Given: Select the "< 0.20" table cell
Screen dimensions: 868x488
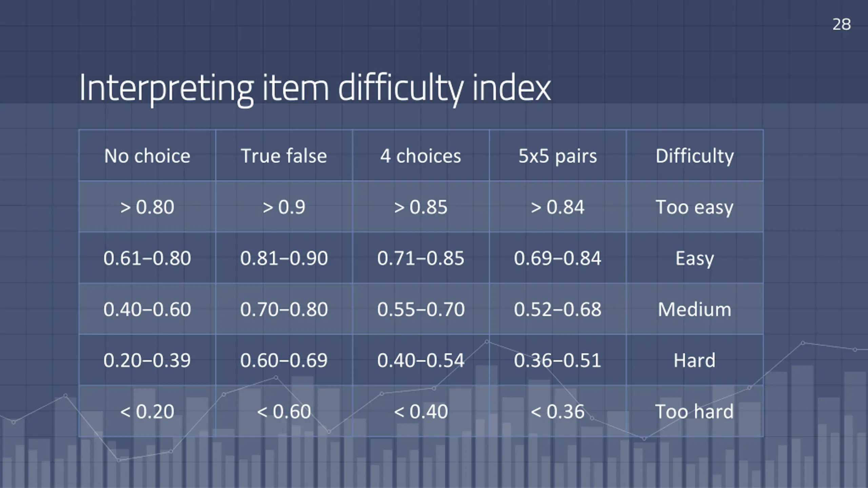Looking at the screenshot, I should coord(147,411).
